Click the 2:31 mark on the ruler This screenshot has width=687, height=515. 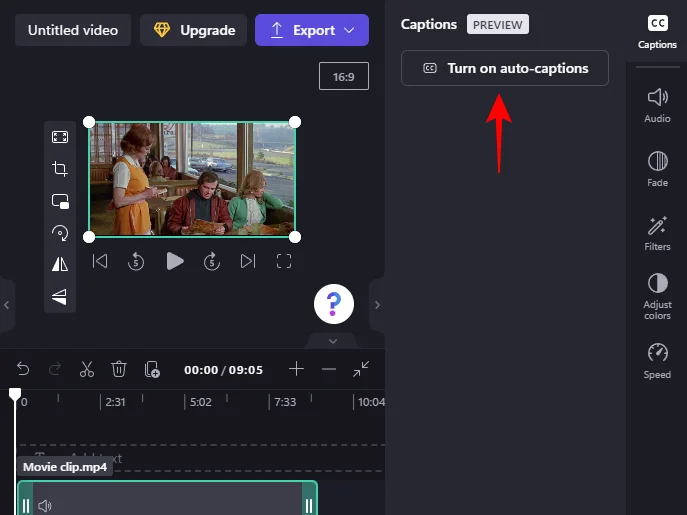point(115,402)
